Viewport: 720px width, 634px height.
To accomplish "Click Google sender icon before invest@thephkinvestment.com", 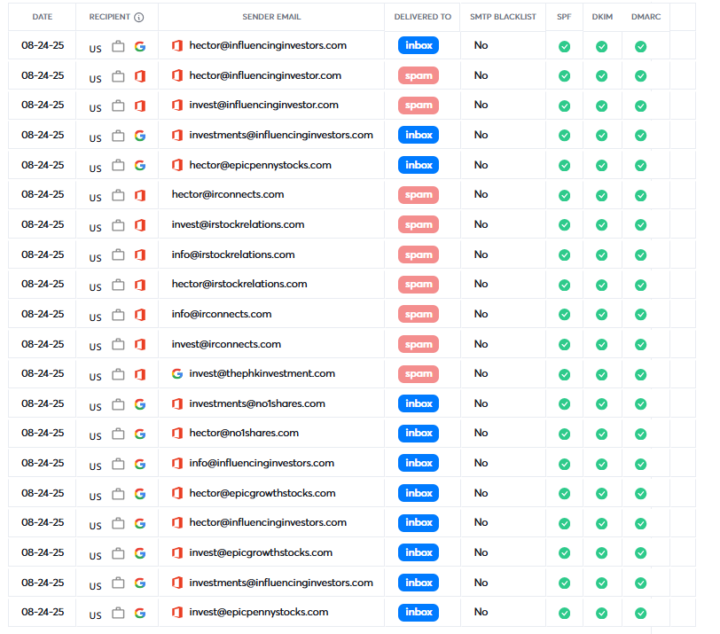I will (177, 374).
